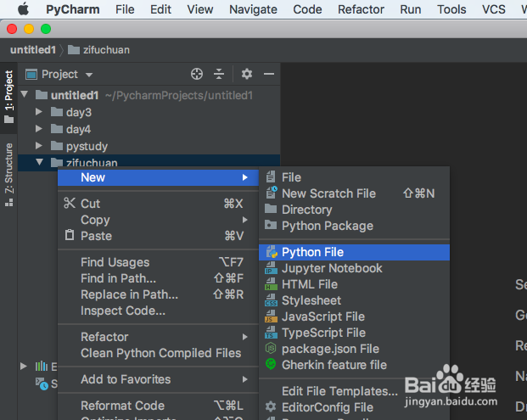Collapse the untitled1 project root arrow
This screenshot has height=420, width=527.
pos(25,94)
